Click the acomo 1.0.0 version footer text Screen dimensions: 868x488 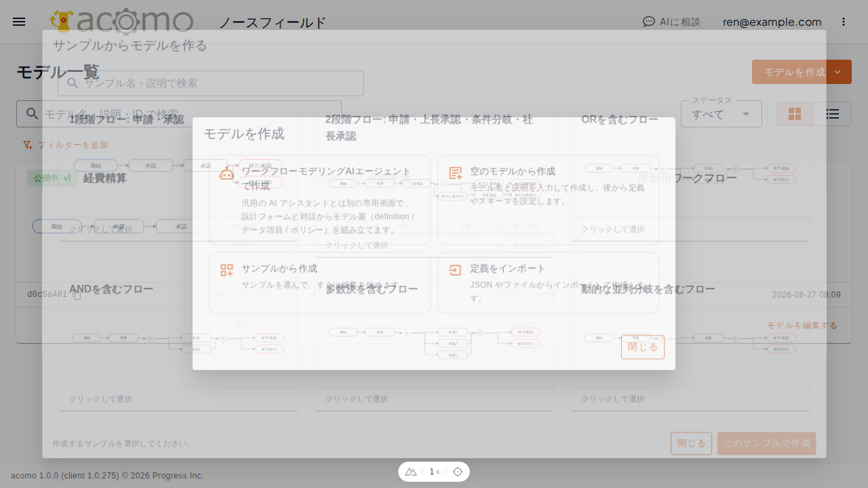point(107,476)
